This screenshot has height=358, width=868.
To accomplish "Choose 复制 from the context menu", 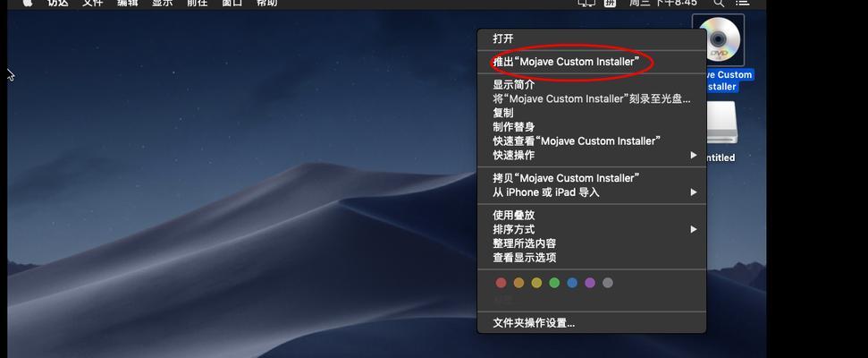I will [592, 113].
